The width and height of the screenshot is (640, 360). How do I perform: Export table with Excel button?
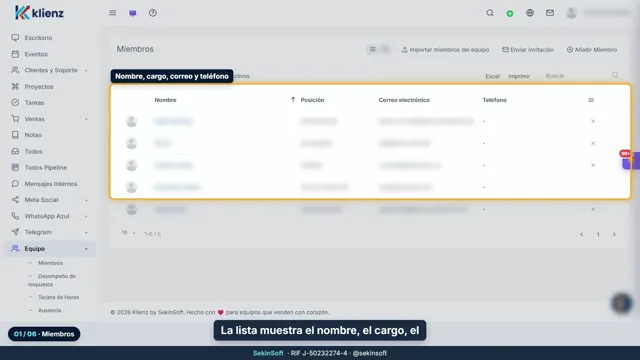(x=492, y=76)
